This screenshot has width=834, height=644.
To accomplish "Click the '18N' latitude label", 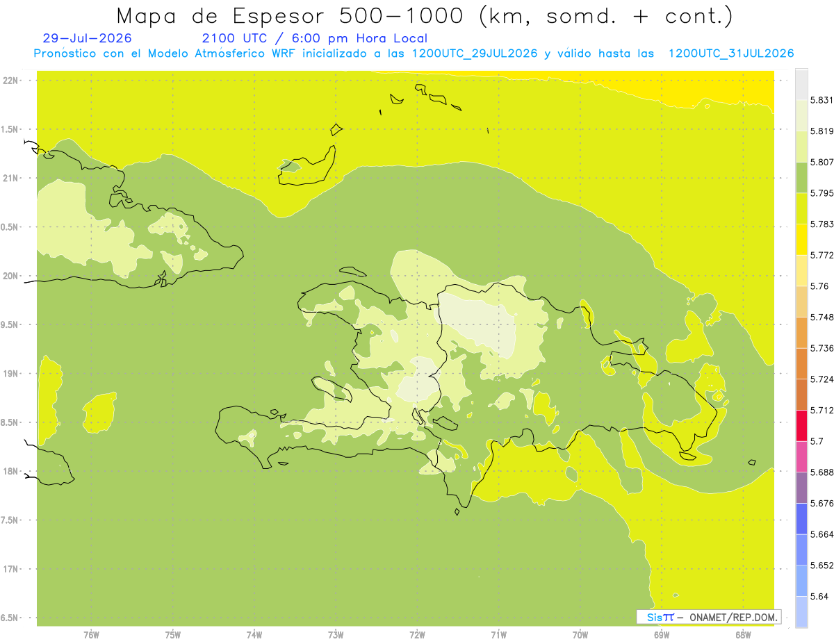I will coord(10,472).
